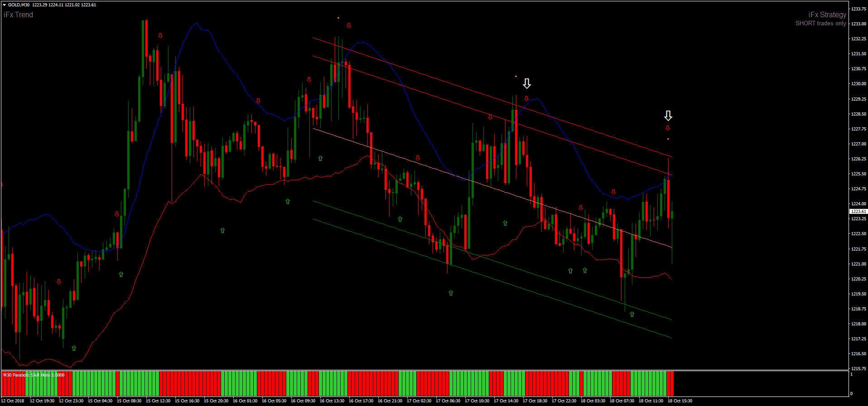This screenshot has height=406, width=868.
Task: Click the SHORT trades only text
Action: pyautogui.click(x=820, y=24)
